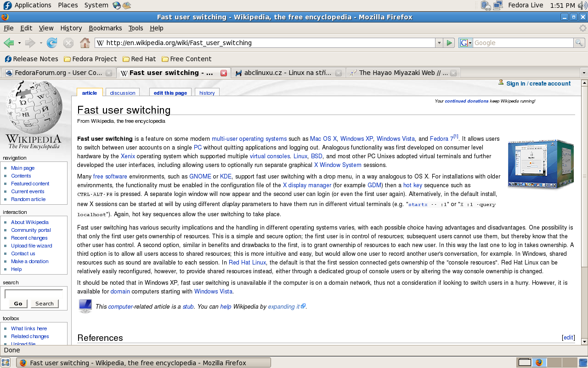Click the Make a donation link

click(30, 261)
